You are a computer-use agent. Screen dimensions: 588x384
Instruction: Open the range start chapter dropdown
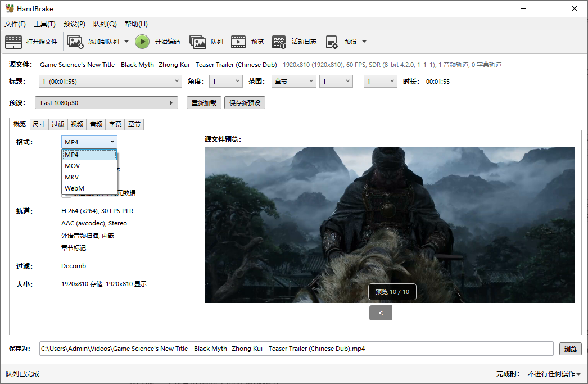(x=336, y=82)
